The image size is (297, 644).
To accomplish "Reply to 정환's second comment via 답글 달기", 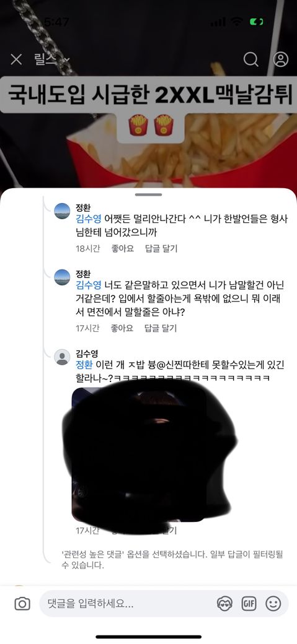I will 161,328.
